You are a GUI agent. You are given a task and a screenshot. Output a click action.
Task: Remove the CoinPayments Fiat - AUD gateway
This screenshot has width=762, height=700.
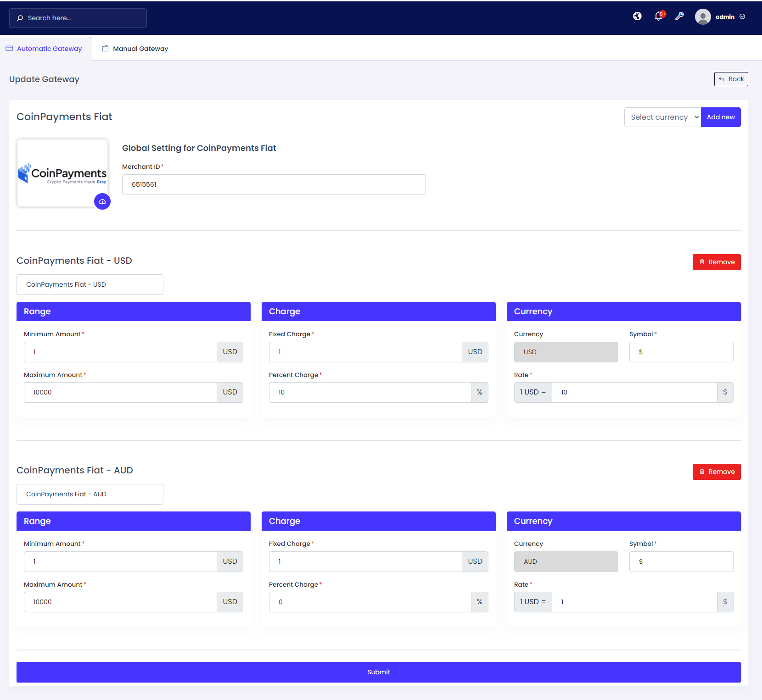click(717, 472)
